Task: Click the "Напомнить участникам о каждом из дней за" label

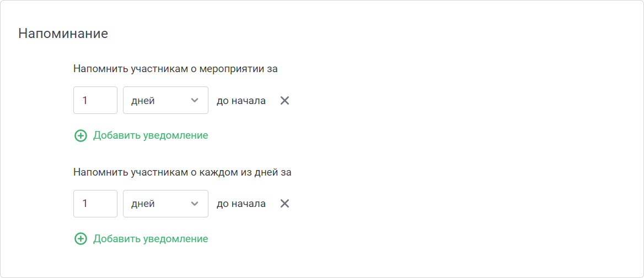Action: point(183,172)
